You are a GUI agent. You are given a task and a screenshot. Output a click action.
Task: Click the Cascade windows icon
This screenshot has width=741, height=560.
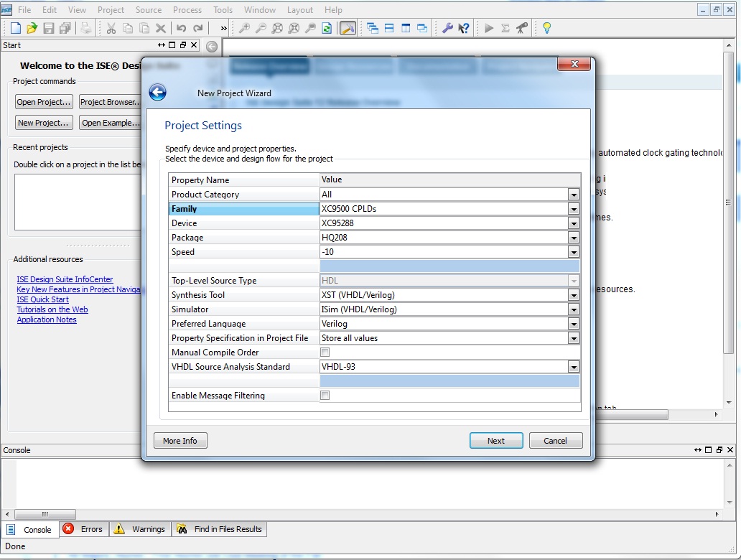coord(373,28)
